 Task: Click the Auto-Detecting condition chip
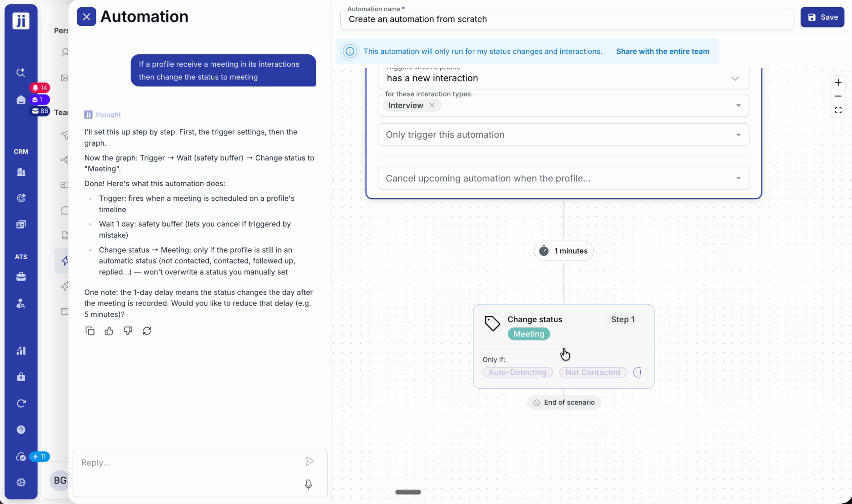pyautogui.click(x=517, y=372)
